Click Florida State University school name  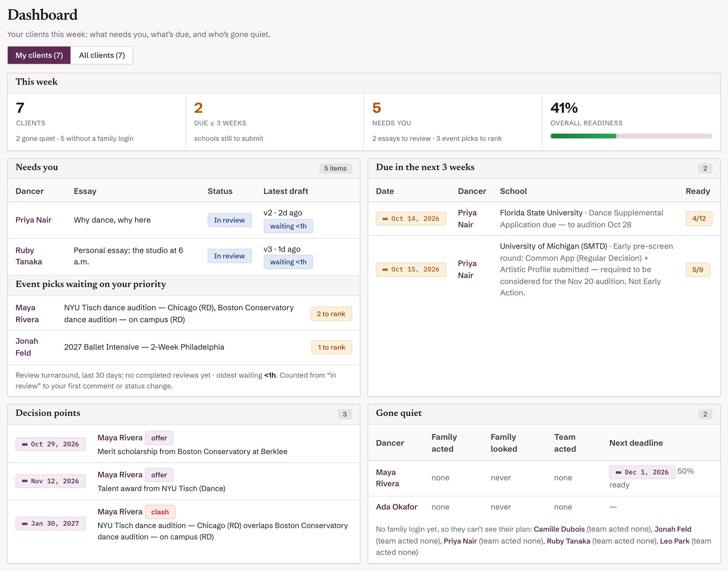[541, 213]
